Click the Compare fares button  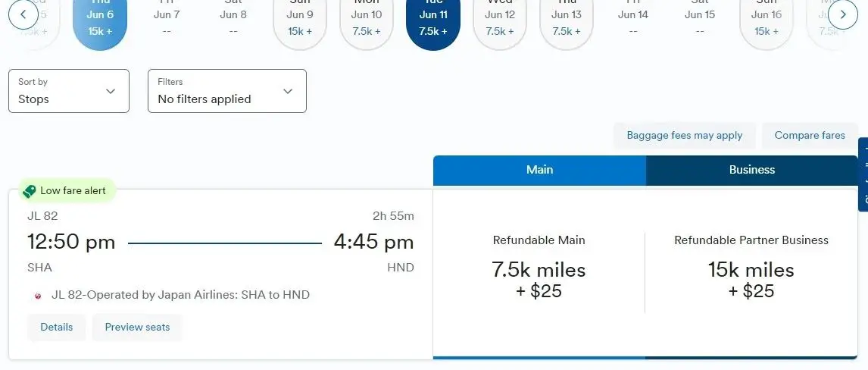pyautogui.click(x=809, y=136)
